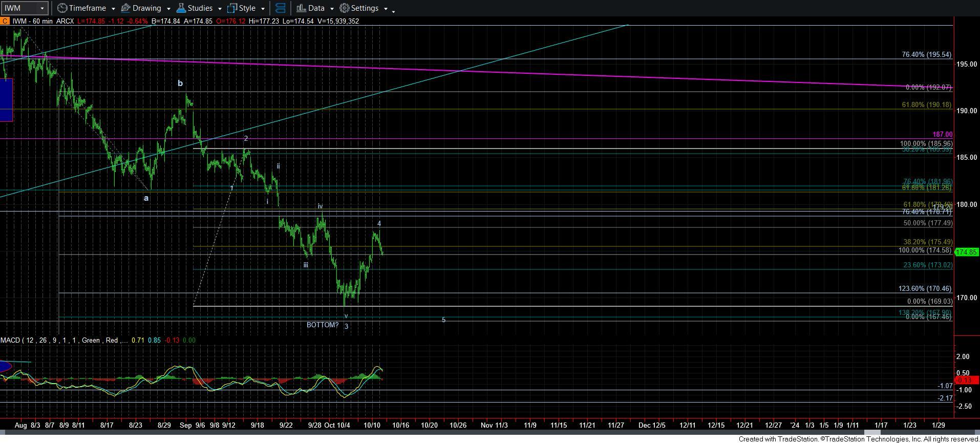Click the orange C chart status icon
The image size is (980, 443).
[x=4, y=21]
